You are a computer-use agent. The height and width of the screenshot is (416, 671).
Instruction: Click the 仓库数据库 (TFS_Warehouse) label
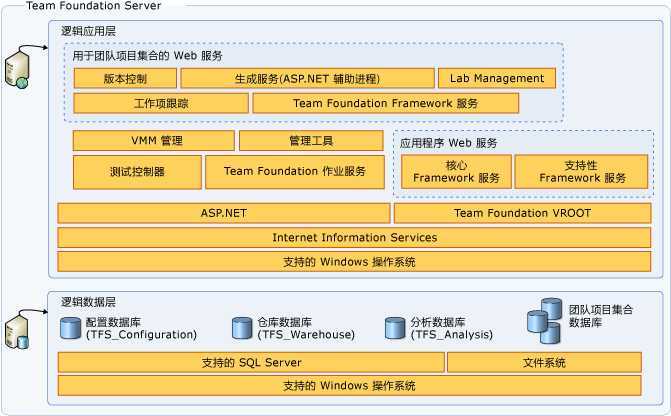click(x=306, y=328)
